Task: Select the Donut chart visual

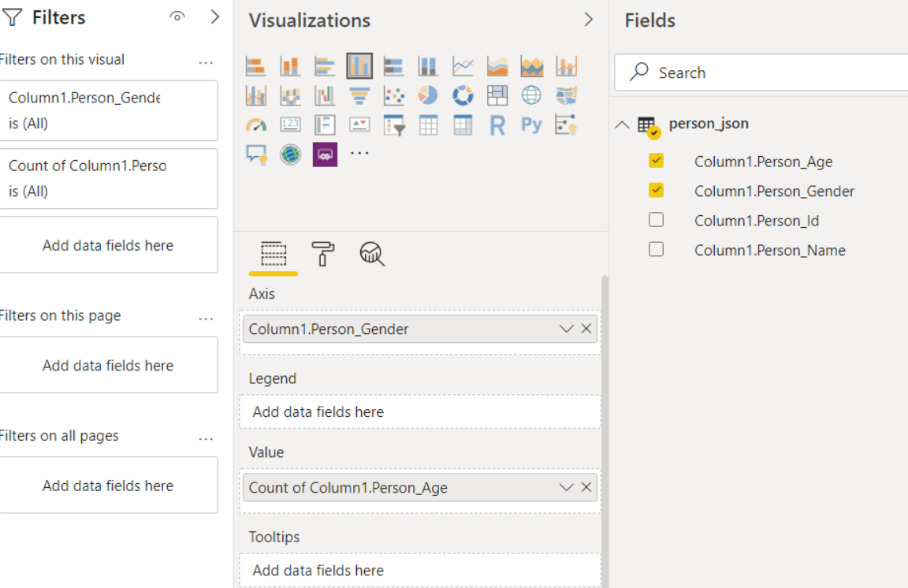Action: click(x=463, y=95)
